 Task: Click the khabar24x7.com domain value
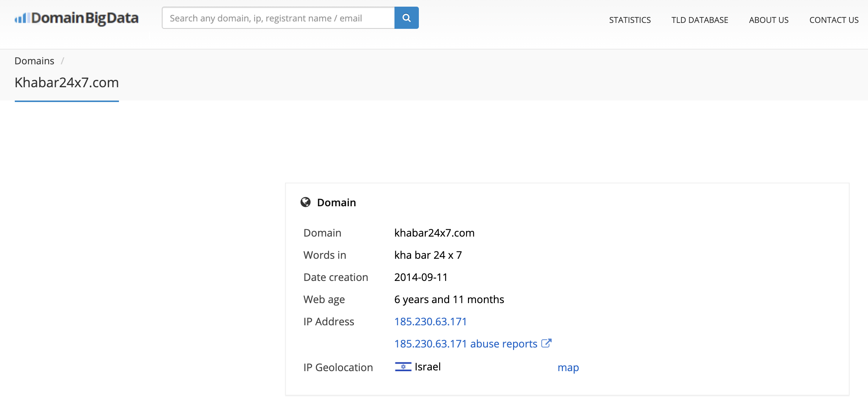[434, 233]
